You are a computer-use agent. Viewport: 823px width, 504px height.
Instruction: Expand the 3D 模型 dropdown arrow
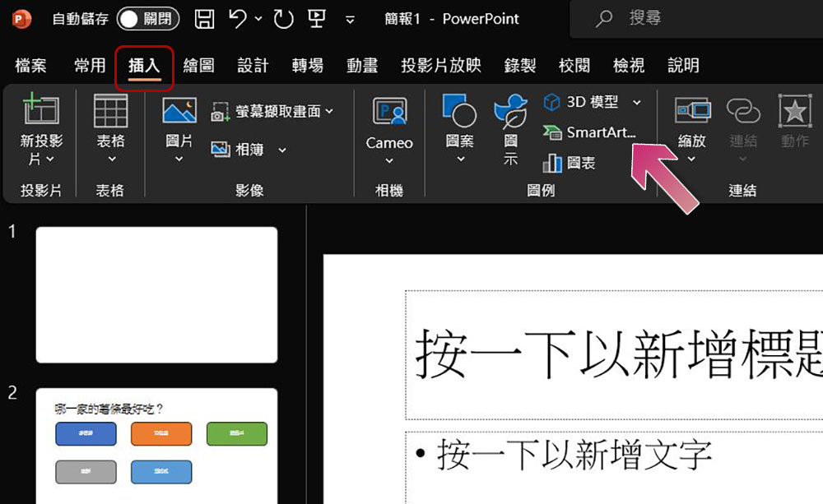(636, 102)
